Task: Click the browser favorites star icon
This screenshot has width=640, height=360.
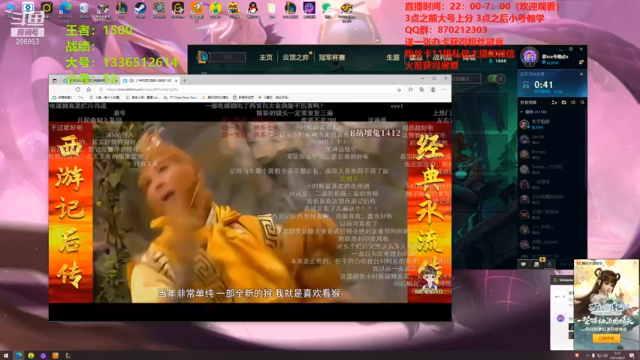Action: click(410, 89)
